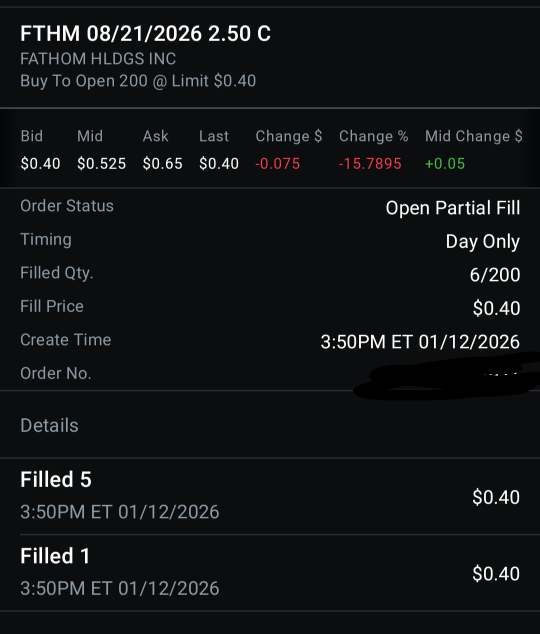Tap the Day Only timing value
This screenshot has width=540, height=634.
pos(483,241)
